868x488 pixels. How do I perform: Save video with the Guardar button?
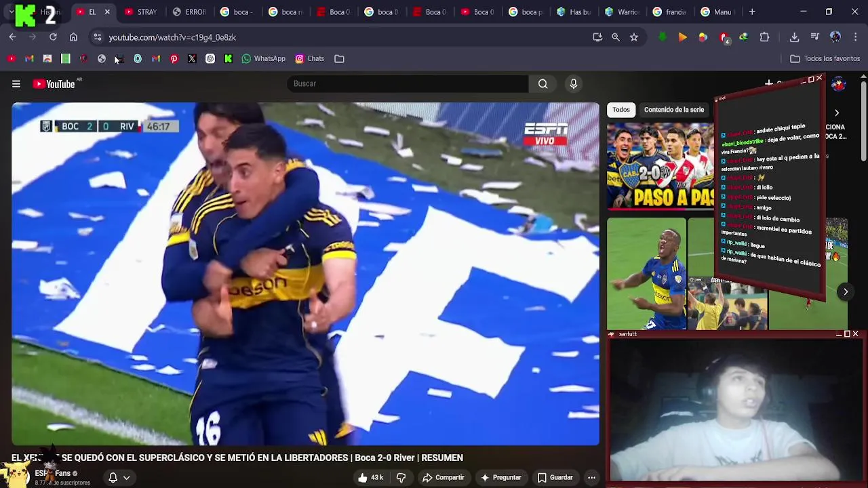[555, 478]
